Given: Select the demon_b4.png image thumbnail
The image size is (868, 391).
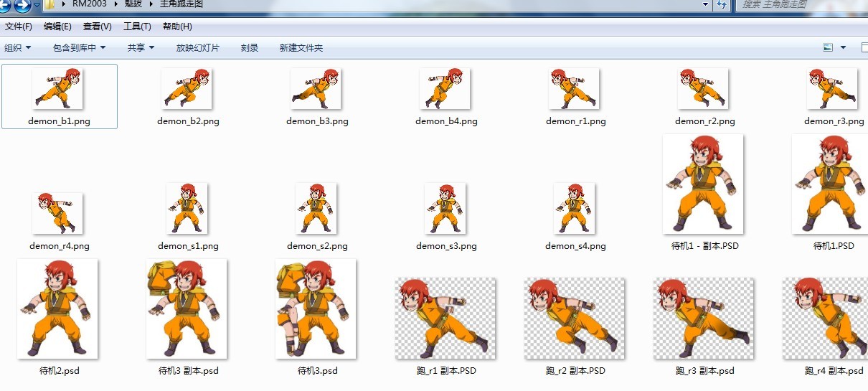Looking at the screenshot, I should [x=445, y=89].
